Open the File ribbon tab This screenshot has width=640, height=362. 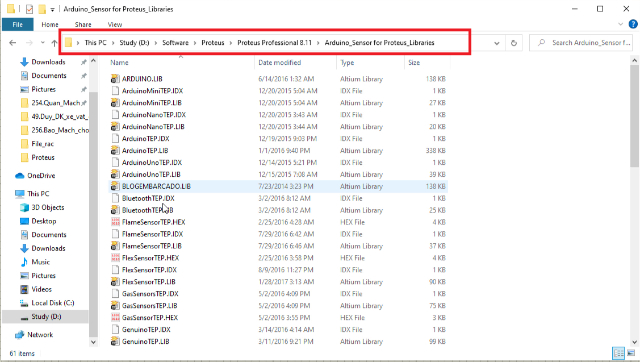point(18,24)
